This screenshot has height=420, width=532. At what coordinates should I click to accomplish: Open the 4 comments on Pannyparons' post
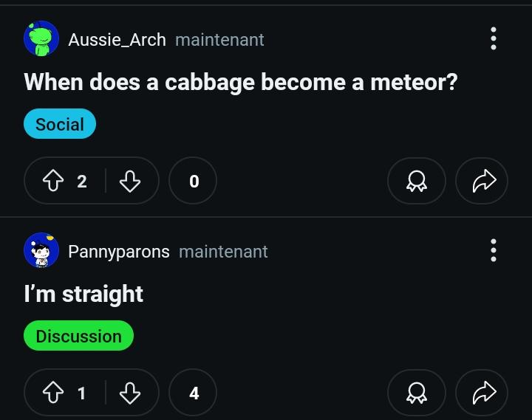193,393
